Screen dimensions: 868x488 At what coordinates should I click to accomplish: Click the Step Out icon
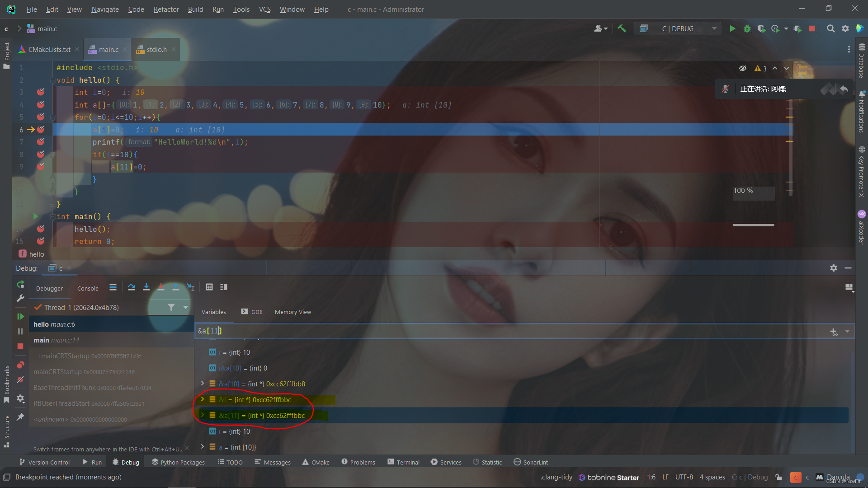[x=176, y=287]
